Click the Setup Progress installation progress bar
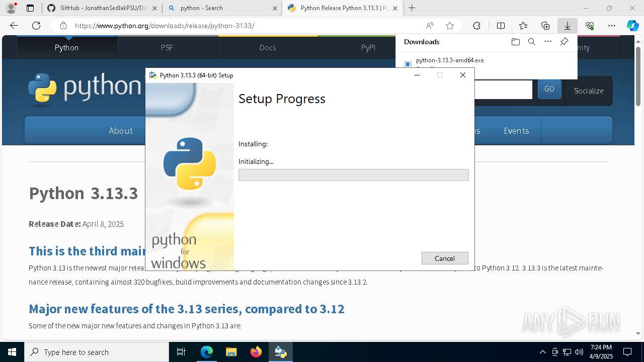This screenshot has height=362, width=644. tap(353, 175)
